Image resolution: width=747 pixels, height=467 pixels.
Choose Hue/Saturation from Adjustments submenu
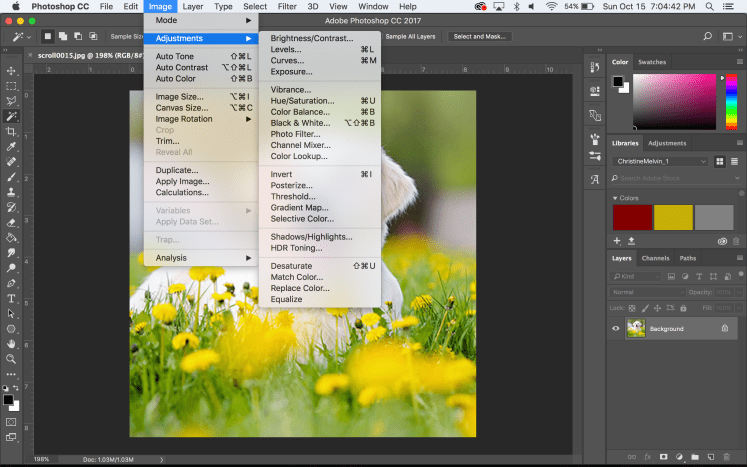[x=302, y=100]
